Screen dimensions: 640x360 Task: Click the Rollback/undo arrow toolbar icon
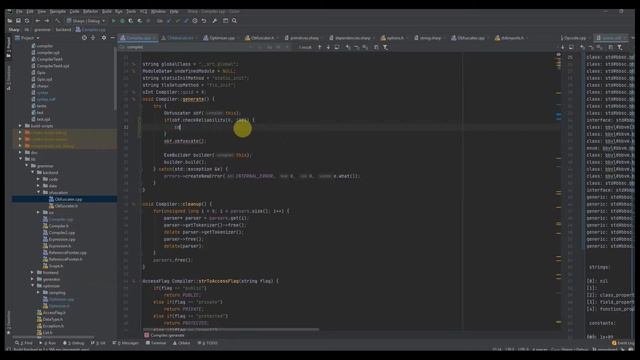204,21
